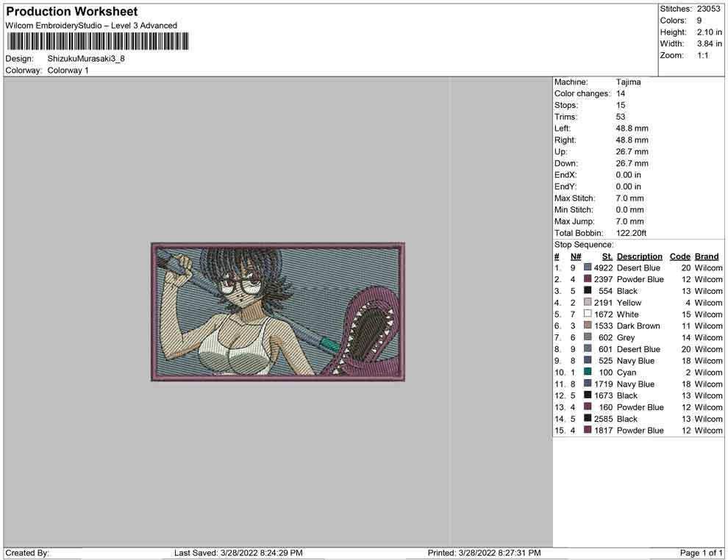Image resolution: width=728 pixels, height=560 pixels.
Task: Click the design name ShizukuMurasaki3_8
Action: point(86,59)
